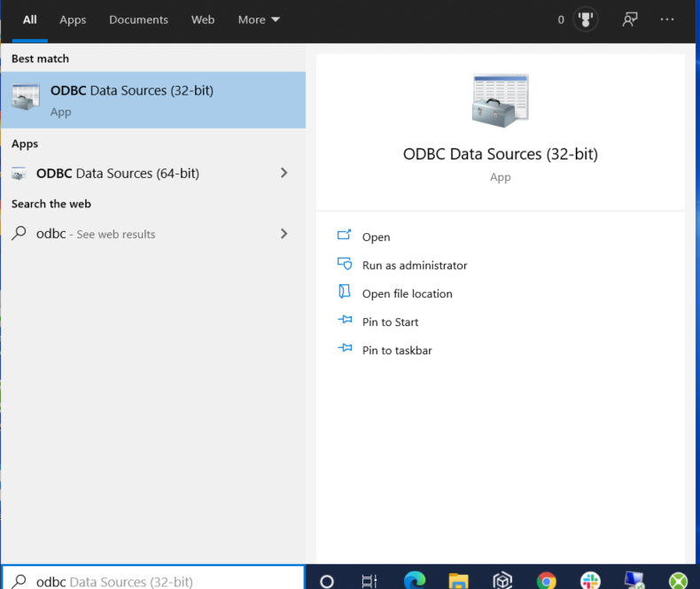Click the web search magnifier icon
This screenshot has width=700, height=589.
click(19, 233)
